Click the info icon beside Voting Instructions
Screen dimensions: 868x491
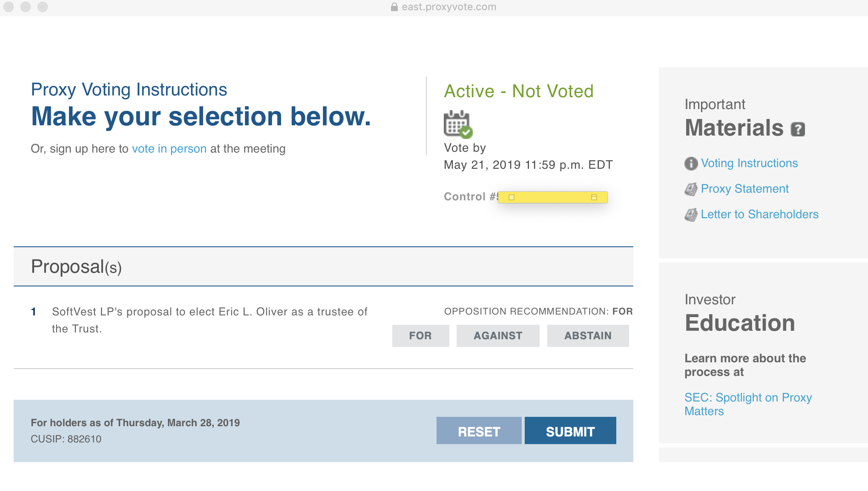point(691,164)
